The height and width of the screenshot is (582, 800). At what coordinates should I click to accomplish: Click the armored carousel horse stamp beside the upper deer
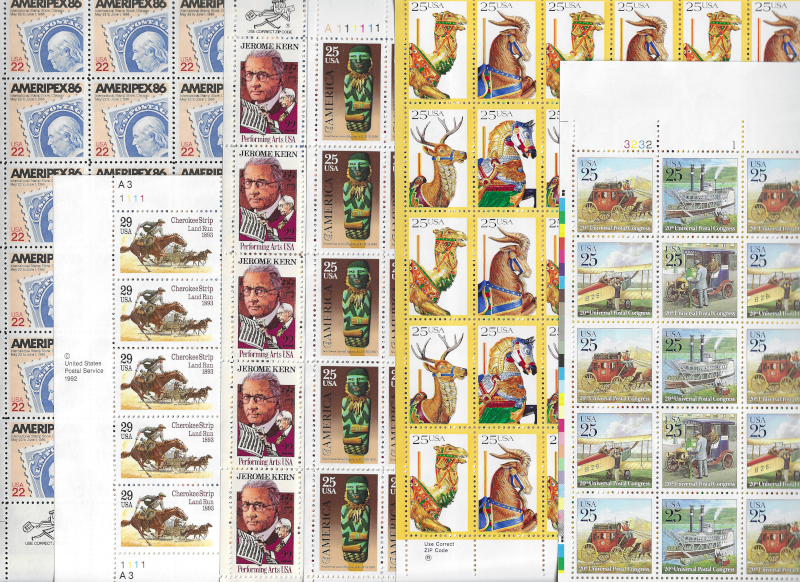(509, 158)
